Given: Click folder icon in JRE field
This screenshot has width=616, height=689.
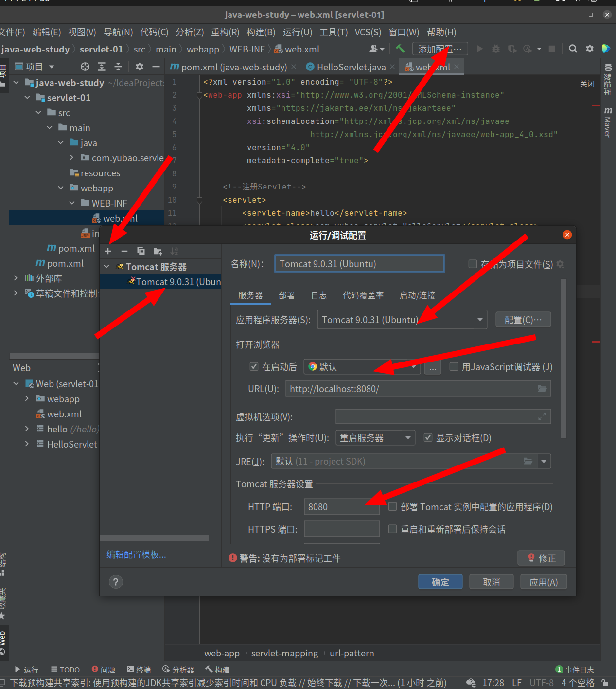Looking at the screenshot, I should pos(528,461).
